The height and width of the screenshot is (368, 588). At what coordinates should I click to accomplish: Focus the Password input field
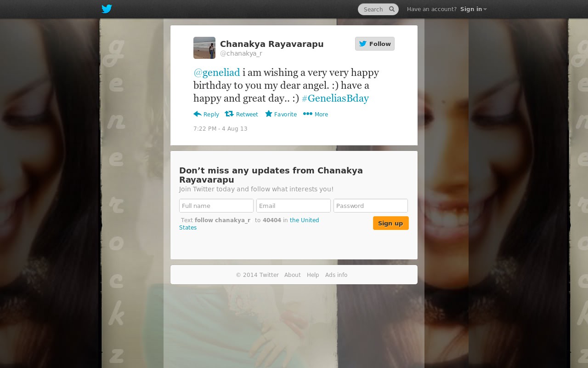pos(371,206)
